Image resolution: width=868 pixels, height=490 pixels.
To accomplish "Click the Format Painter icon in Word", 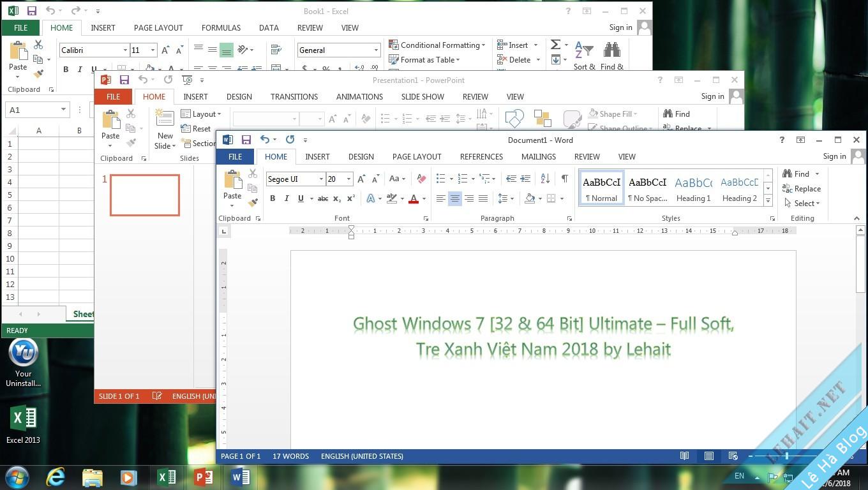I will [x=253, y=202].
